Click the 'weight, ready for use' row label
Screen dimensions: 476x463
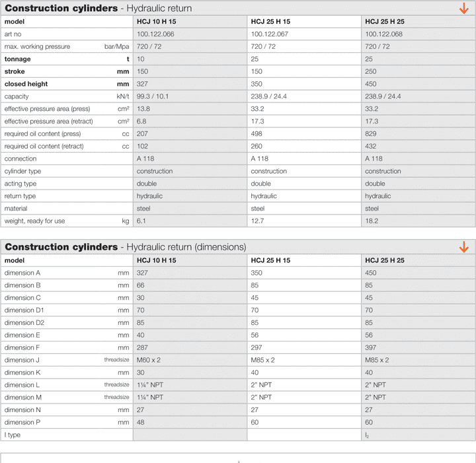(34, 221)
